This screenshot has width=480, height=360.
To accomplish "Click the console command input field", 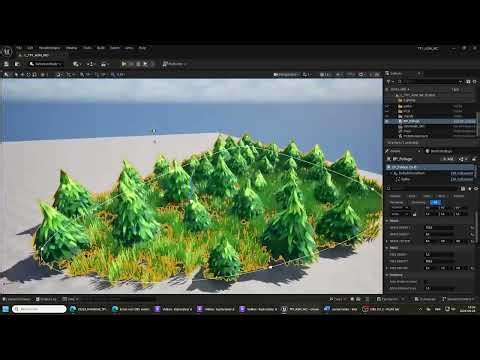I will pos(117,299).
